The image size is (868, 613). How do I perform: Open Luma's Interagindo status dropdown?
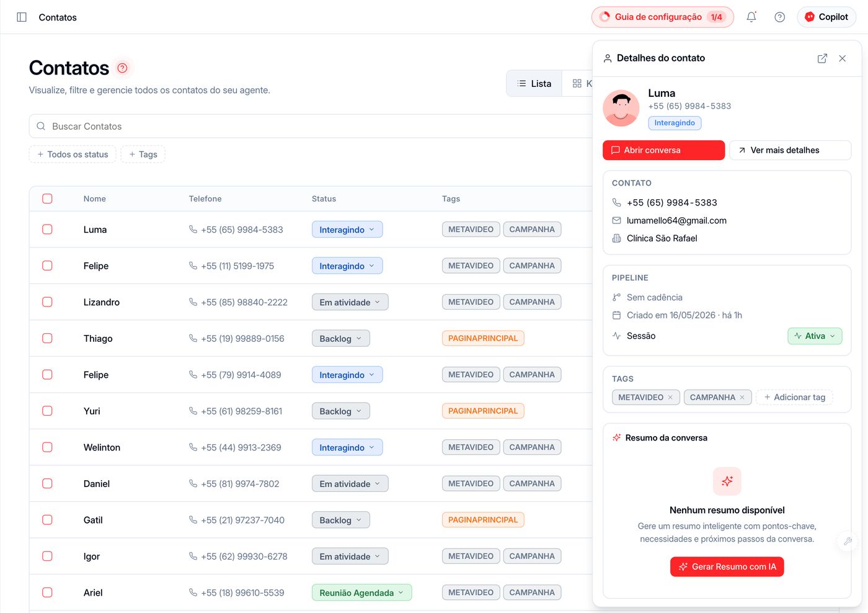(x=347, y=230)
